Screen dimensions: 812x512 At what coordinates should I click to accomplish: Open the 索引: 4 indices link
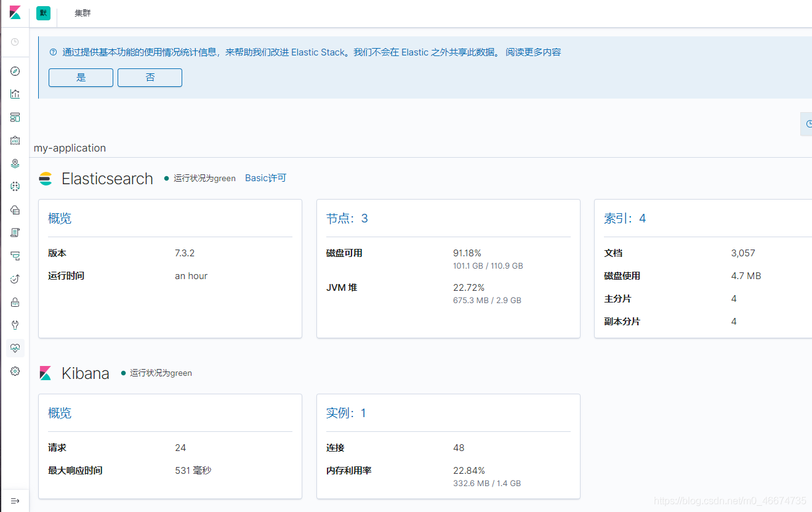coord(625,219)
